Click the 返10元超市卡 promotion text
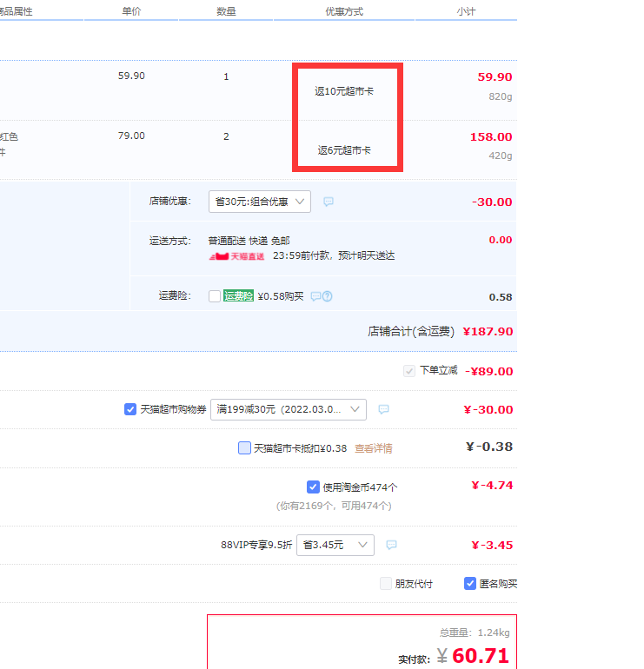This screenshot has width=644, height=669. pos(344,91)
